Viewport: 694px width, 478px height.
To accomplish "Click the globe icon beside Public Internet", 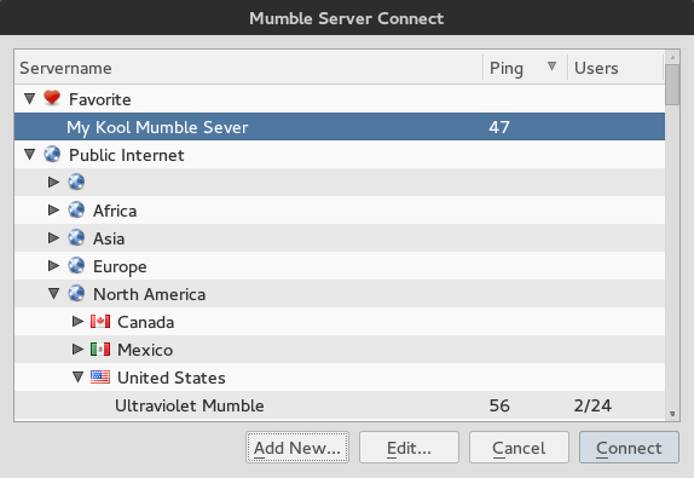I will [52, 155].
